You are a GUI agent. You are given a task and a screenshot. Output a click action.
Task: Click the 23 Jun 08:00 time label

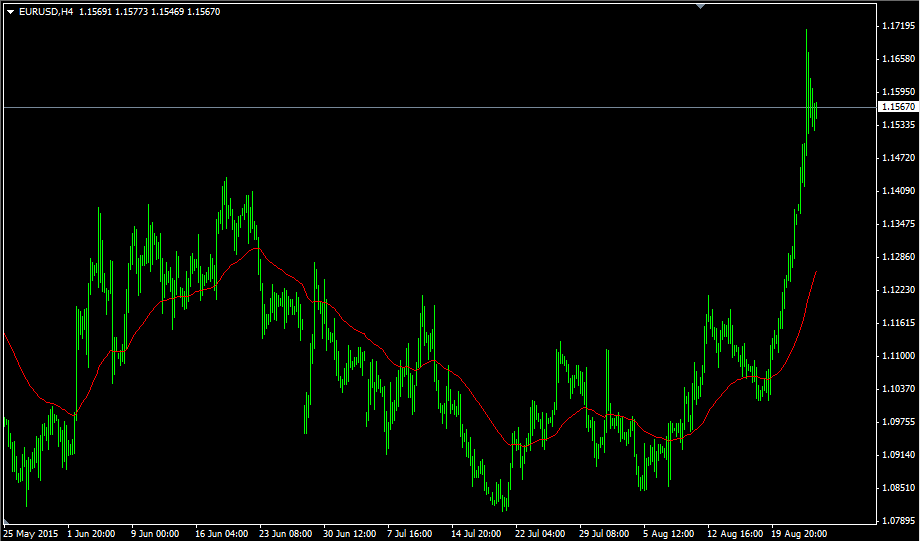285,534
